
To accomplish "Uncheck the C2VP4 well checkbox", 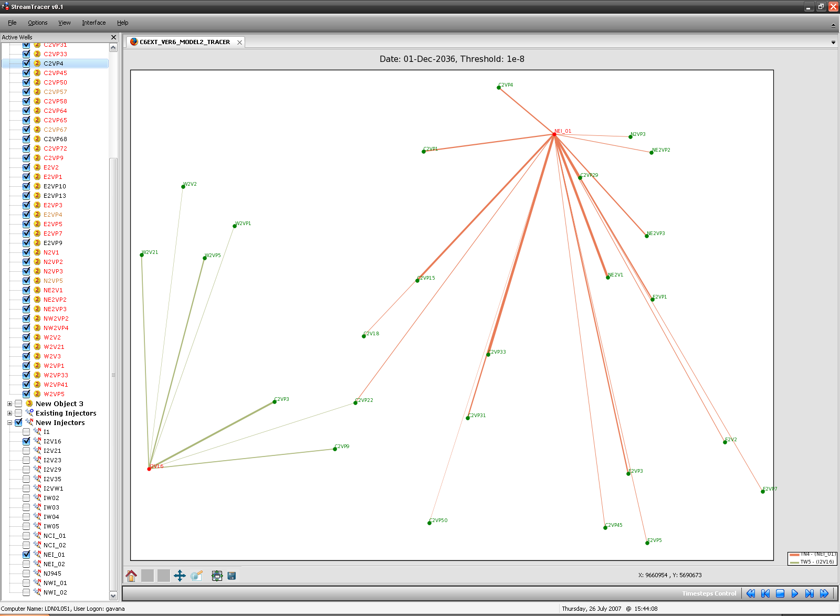I will coord(26,63).
